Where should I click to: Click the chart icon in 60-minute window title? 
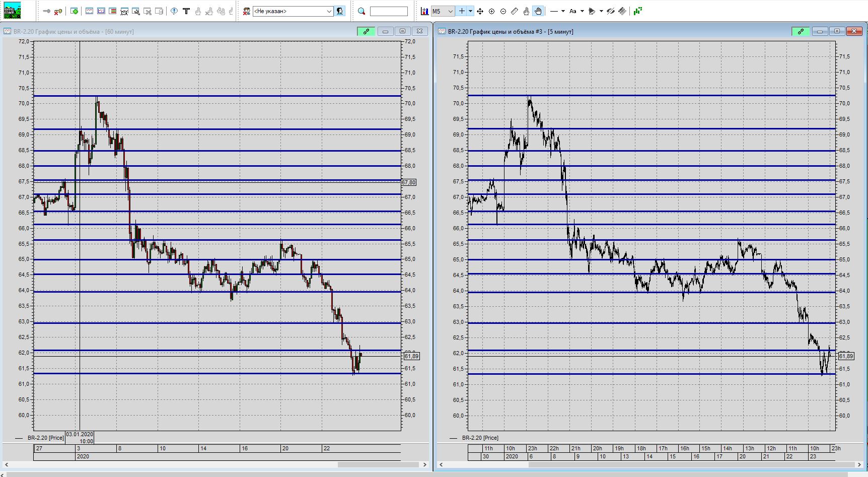click(8, 31)
